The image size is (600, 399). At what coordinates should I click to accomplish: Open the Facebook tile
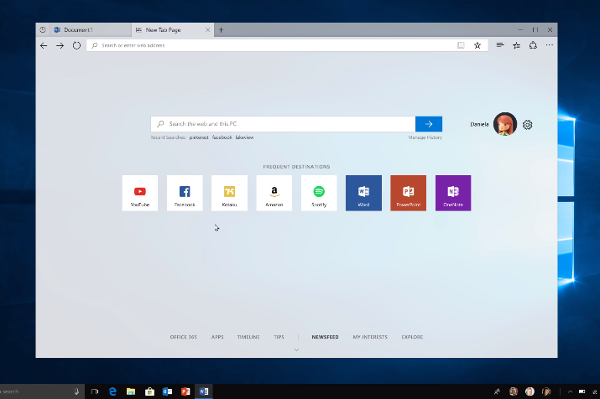point(185,193)
